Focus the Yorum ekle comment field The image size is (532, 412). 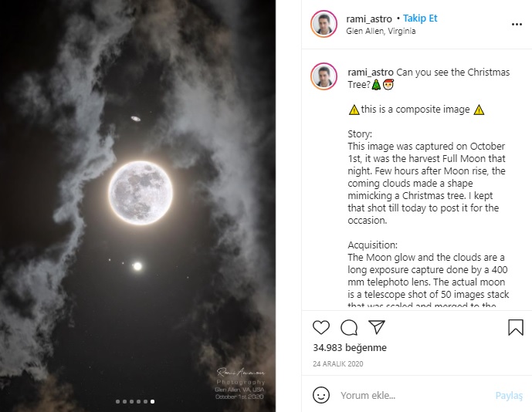tap(409, 396)
